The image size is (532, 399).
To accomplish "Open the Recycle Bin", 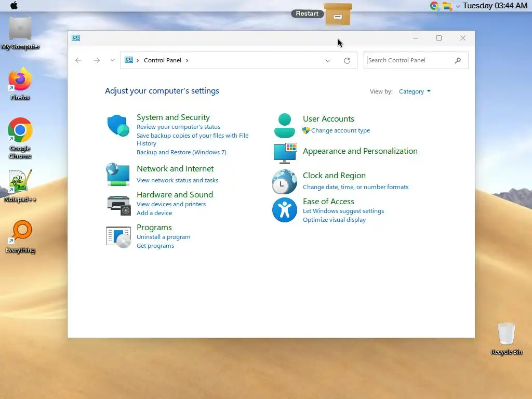I will [x=506, y=339].
